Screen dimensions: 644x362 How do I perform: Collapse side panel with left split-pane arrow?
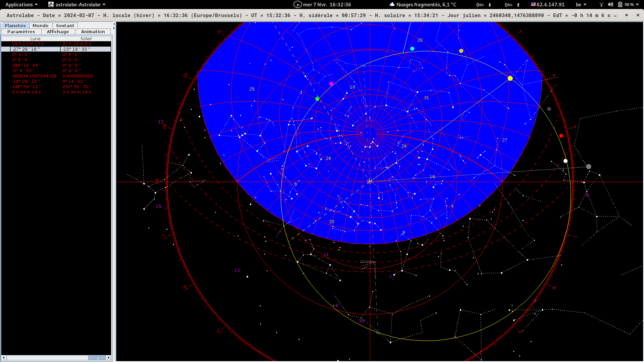click(114, 24)
